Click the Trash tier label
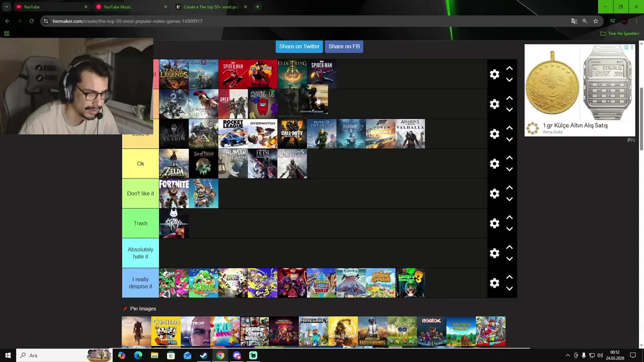The image size is (644, 362). [140, 223]
